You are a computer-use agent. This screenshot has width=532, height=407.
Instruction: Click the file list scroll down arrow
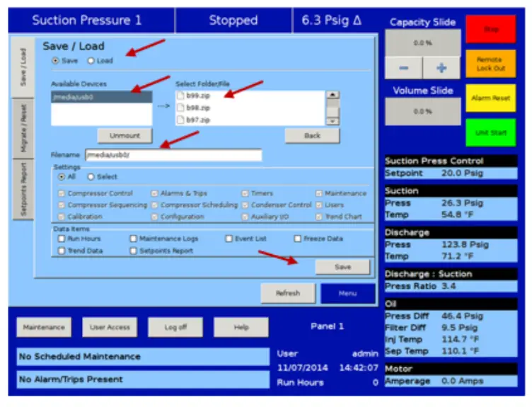point(332,121)
